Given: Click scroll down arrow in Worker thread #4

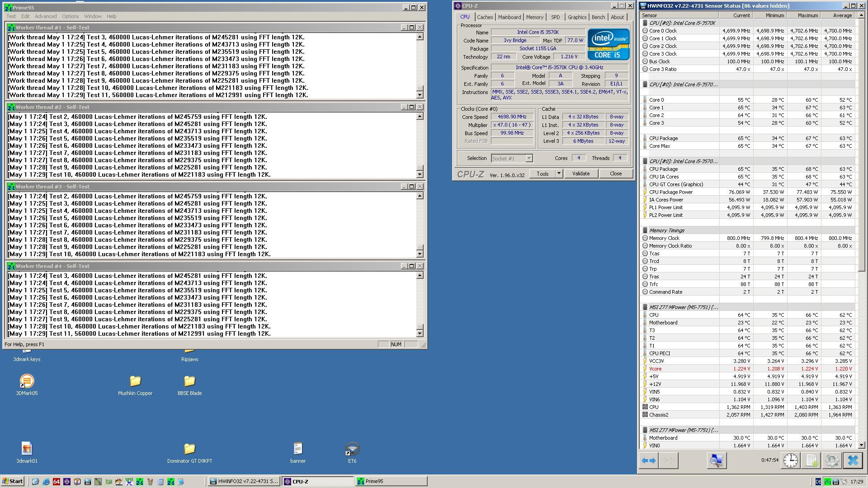Looking at the screenshot, I should [420, 333].
